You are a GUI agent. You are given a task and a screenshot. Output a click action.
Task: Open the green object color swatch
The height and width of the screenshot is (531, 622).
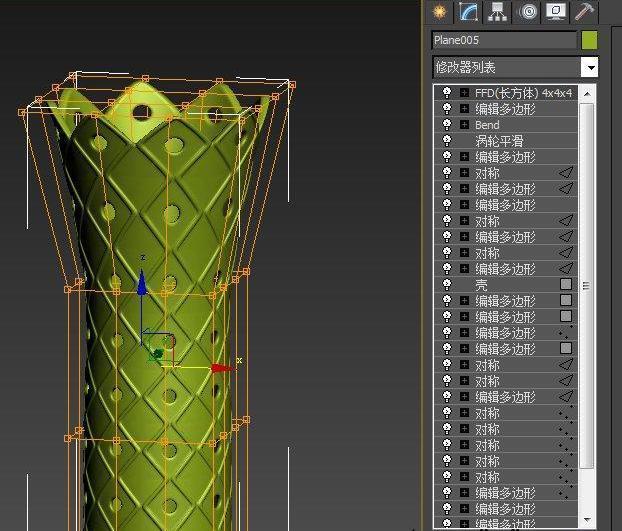pos(589,40)
